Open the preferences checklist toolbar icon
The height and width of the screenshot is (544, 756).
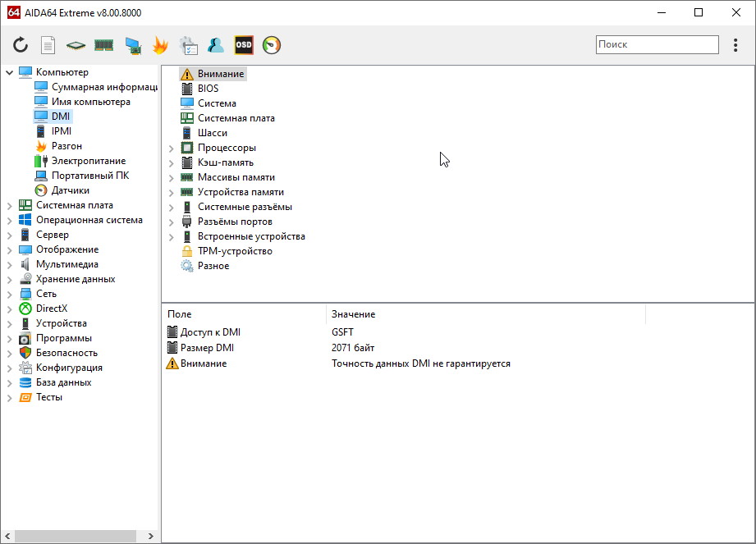coord(188,45)
